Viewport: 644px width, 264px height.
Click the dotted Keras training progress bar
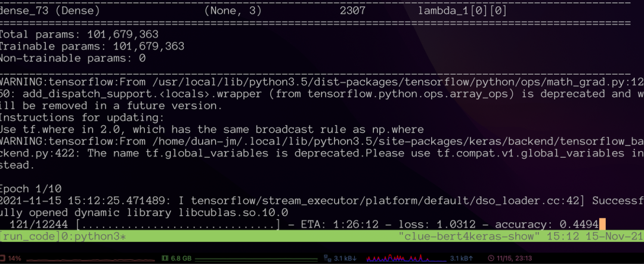coord(178,225)
